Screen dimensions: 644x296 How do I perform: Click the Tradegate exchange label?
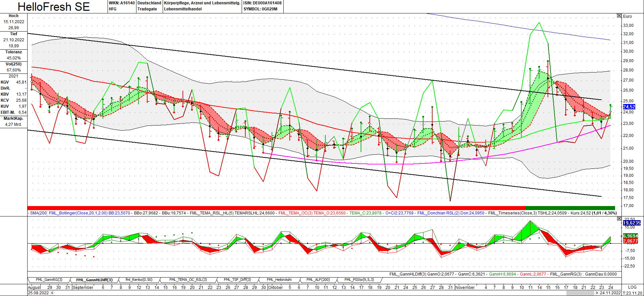tap(147, 9)
